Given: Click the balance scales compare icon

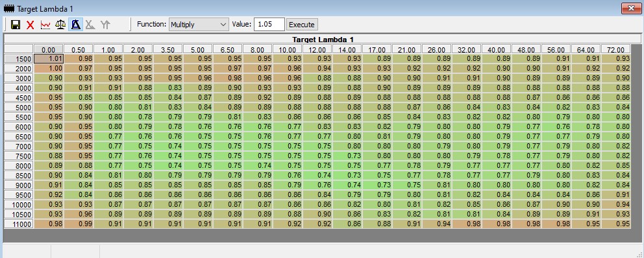Looking at the screenshot, I should point(60,25).
